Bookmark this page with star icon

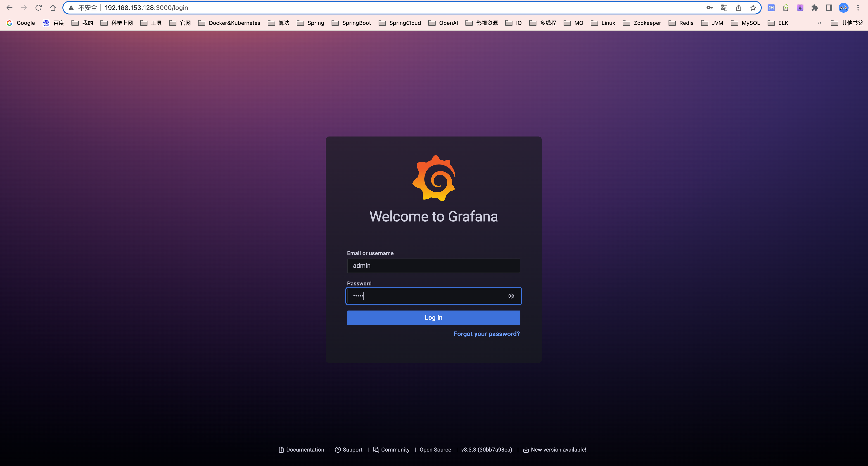pyautogui.click(x=753, y=8)
